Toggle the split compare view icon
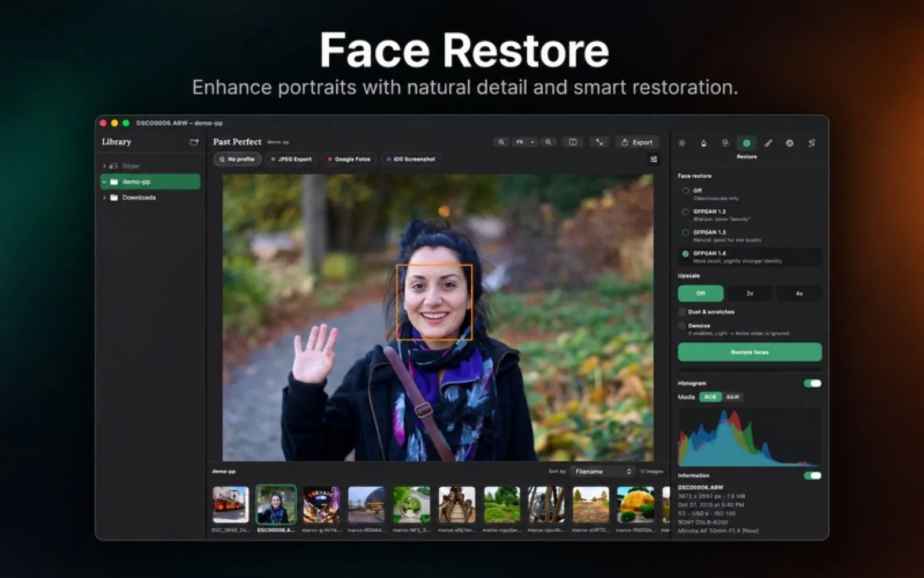Image resolution: width=924 pixels, height=578 pixels. click(573, 142)
